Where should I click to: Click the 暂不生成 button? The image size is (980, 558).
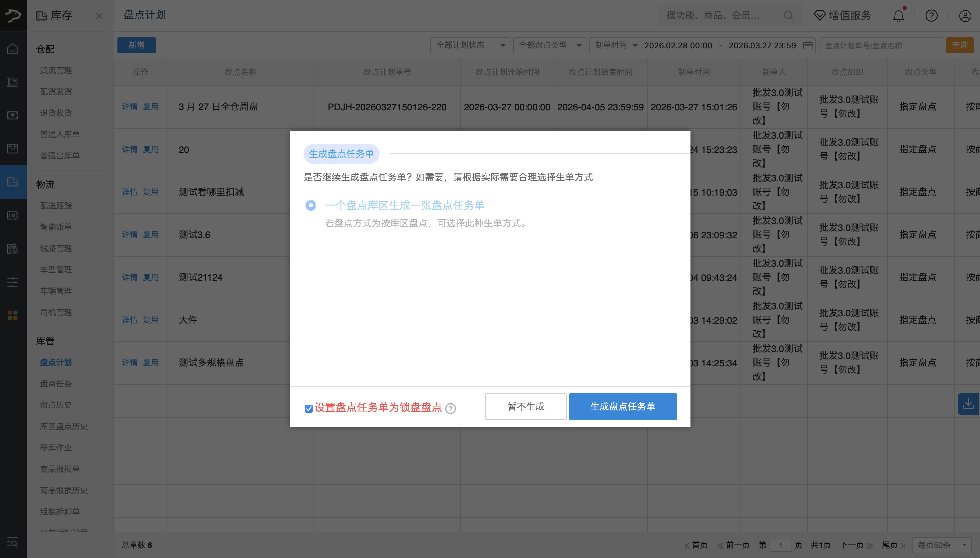pyautogui.click(x=525, y=406)
